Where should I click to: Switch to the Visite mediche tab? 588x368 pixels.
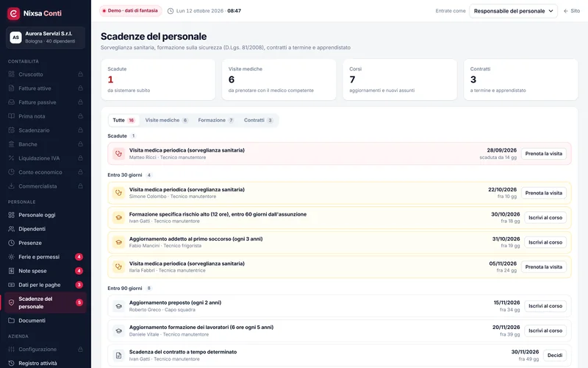[x=167, y=120]
